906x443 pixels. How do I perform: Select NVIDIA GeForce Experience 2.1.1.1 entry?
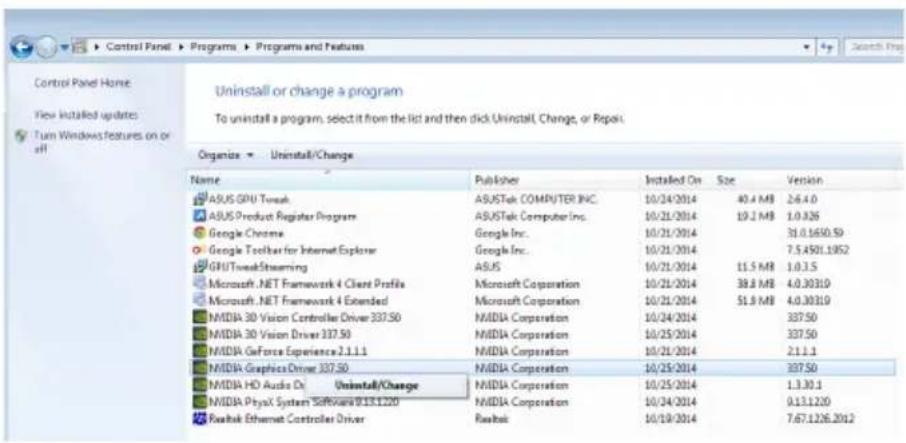pos(288,352)
